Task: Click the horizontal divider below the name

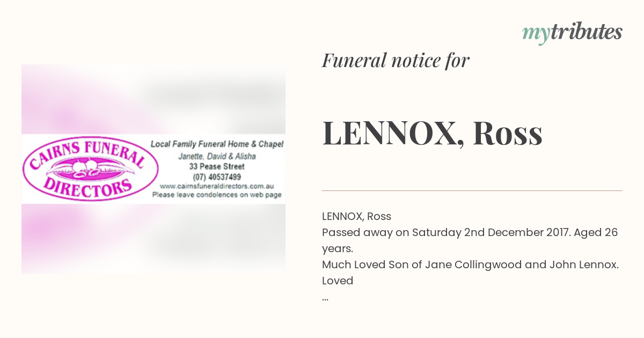Action: (472, 190)
